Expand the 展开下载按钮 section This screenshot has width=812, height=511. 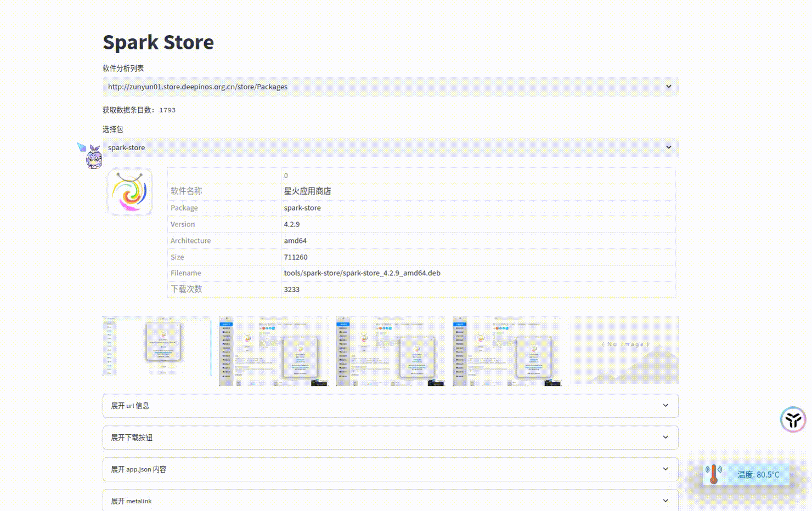point(391,438)
